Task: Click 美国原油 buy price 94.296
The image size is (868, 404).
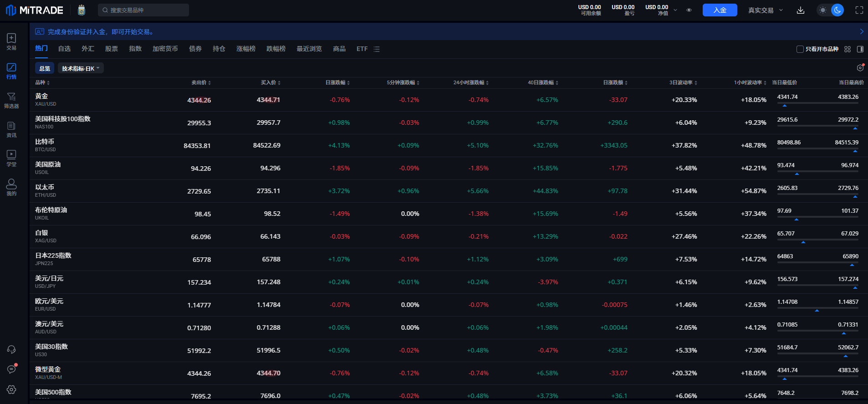Action: pos(270,168)
